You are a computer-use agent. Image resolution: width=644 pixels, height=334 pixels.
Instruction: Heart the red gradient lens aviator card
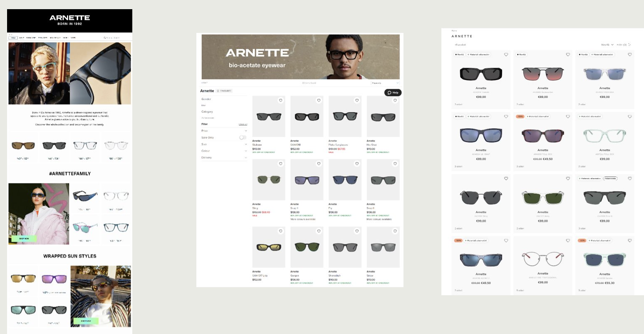click(568, 55)
